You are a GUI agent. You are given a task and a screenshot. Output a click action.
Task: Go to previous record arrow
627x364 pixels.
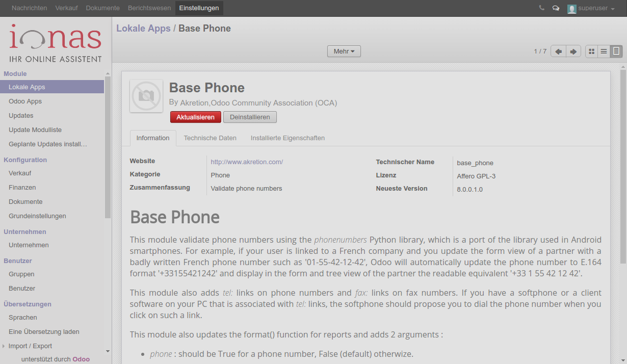click(x=558, y=51)
